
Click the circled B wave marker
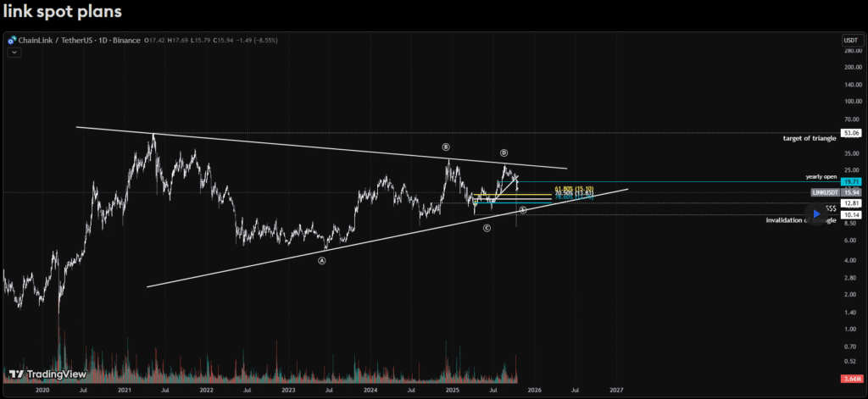tap(446, 147)
